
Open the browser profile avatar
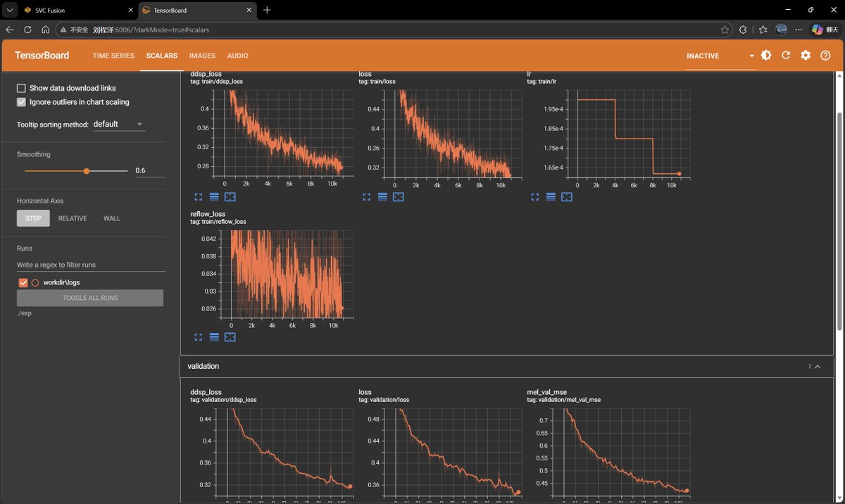[x=781, y=30]
